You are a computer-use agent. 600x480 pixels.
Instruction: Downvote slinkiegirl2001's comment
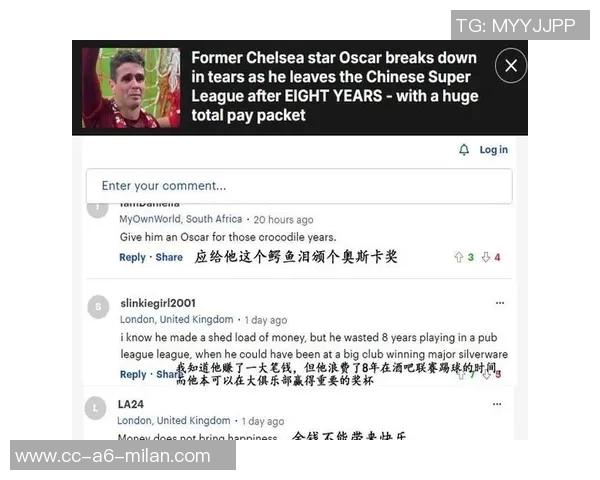tap(486, 375)
